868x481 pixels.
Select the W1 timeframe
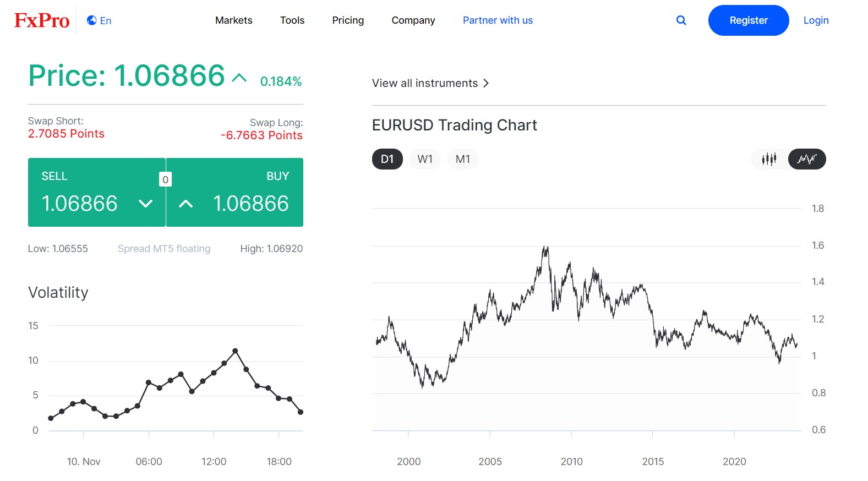[x=424, y=158]
